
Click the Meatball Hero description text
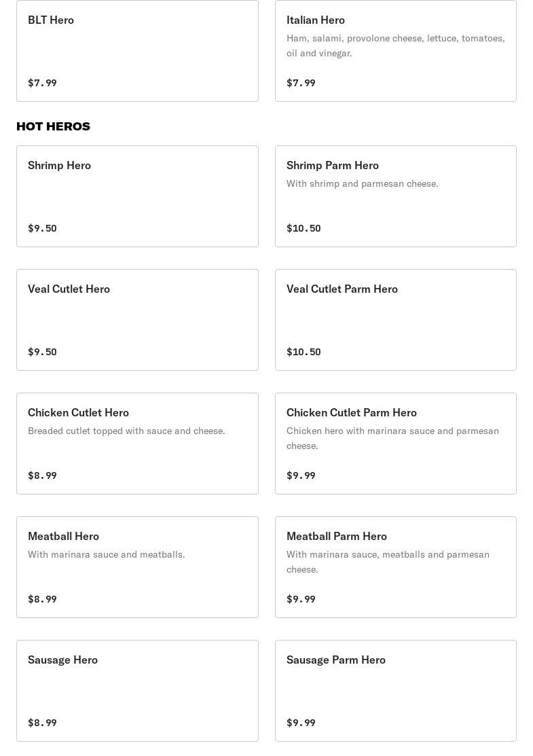point(106,554)
